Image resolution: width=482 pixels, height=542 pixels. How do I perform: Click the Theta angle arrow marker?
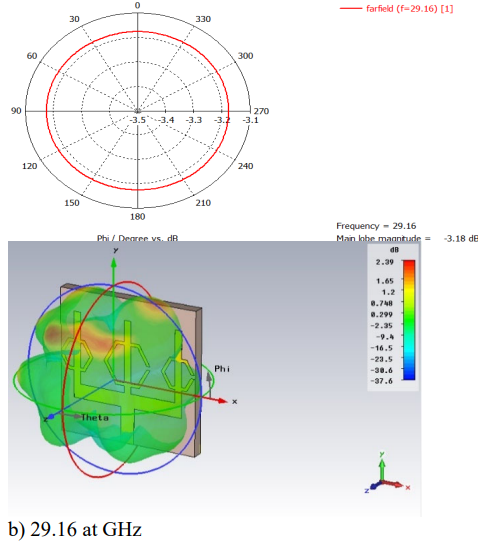[x=77, y=417]
